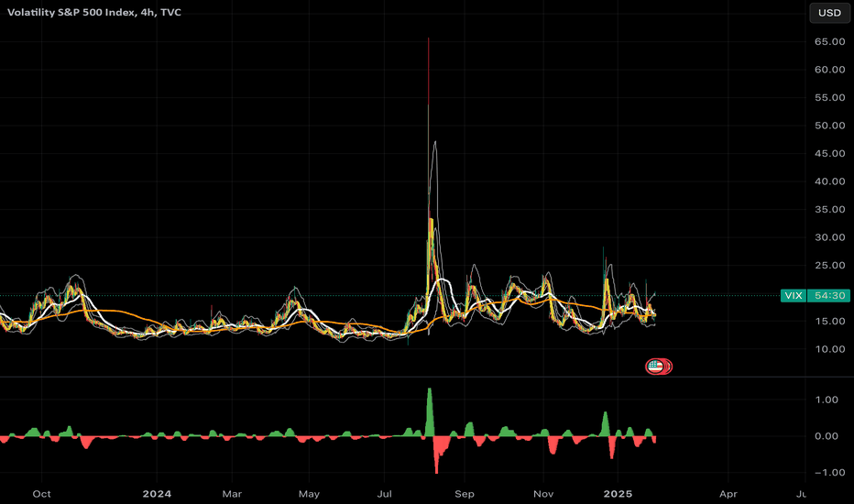This screenshot has height=504, width=854.
Task: Select the green VIX symbol tag
Action: tap(793, 296)
